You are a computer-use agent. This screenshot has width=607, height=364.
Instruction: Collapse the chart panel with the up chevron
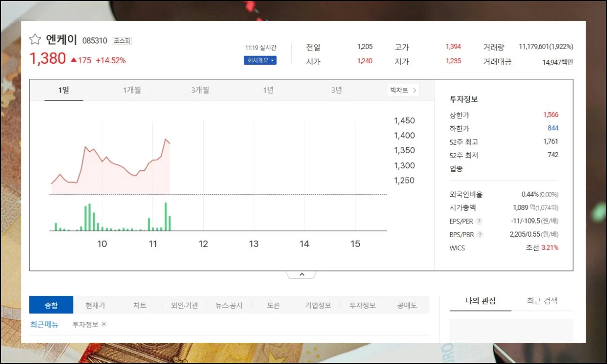click(301, 275)
